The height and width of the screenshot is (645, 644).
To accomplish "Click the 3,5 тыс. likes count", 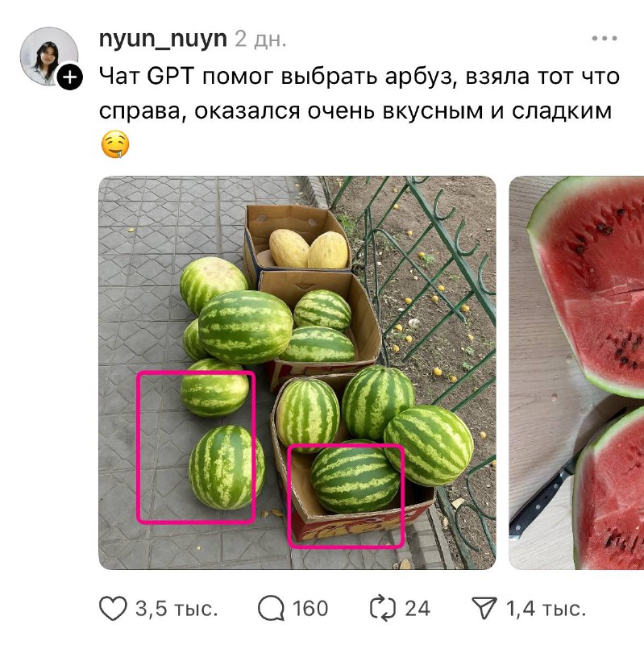I will 177,609.
